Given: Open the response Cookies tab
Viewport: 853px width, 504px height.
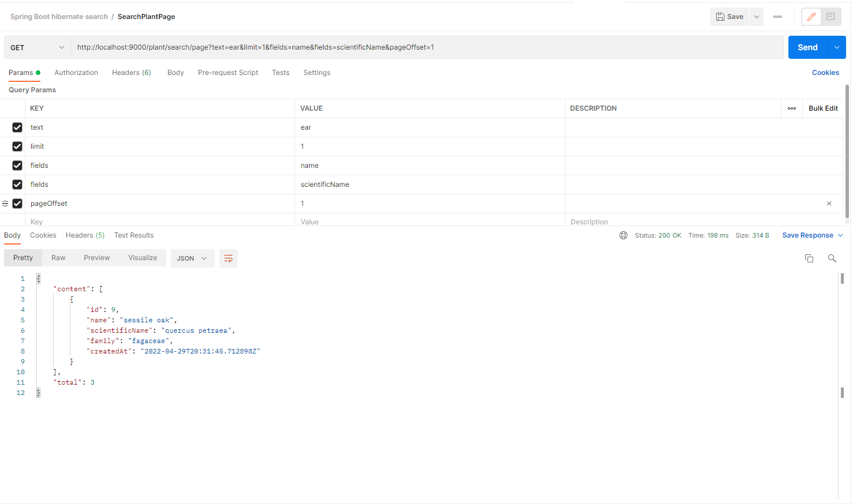Looking at the screenshot, I should tap(43, 235).
